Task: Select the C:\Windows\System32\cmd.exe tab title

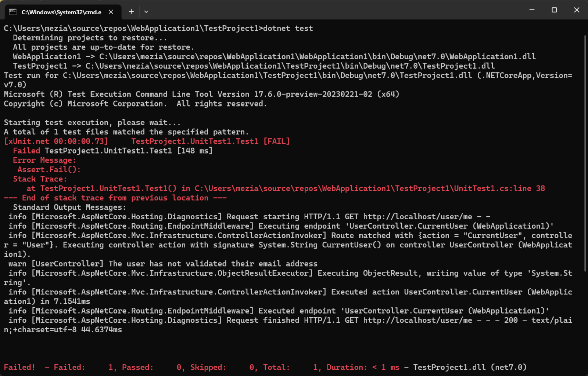Action: (61, 12)
